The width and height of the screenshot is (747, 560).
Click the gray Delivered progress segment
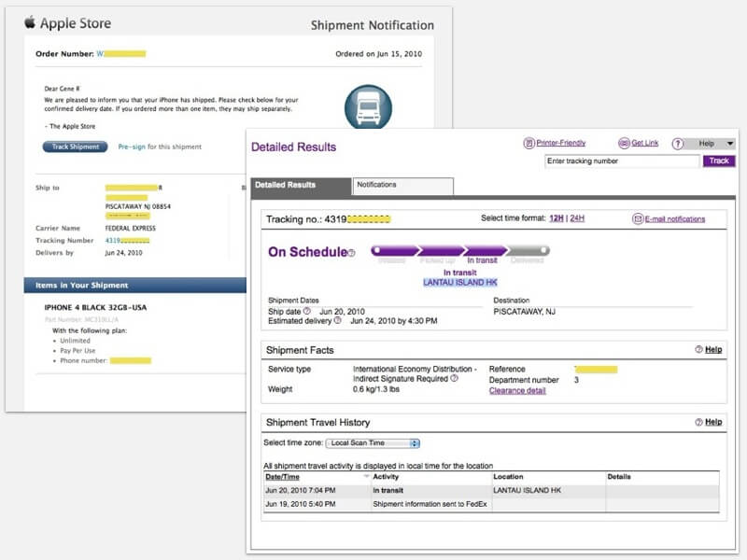click(x=528, y=250)
